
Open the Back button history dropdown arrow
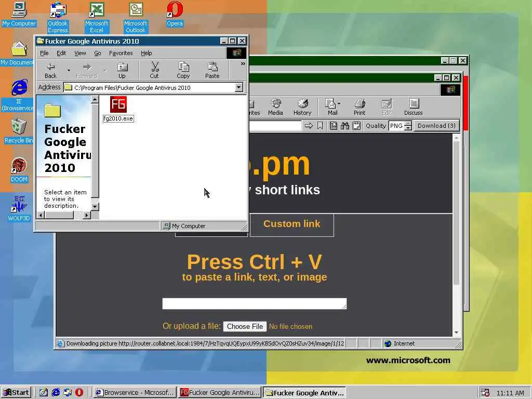69,71
